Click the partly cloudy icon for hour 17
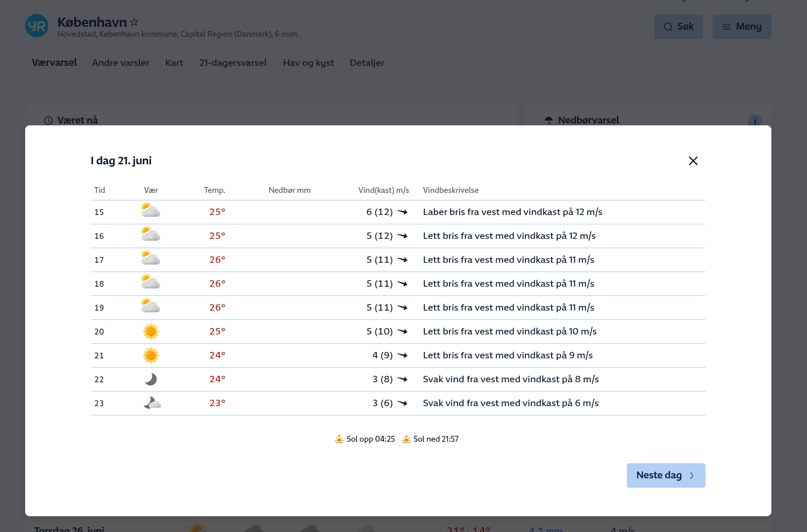This screenshot has height=532, width=807. pyautogui.click(x=150, y=258)
